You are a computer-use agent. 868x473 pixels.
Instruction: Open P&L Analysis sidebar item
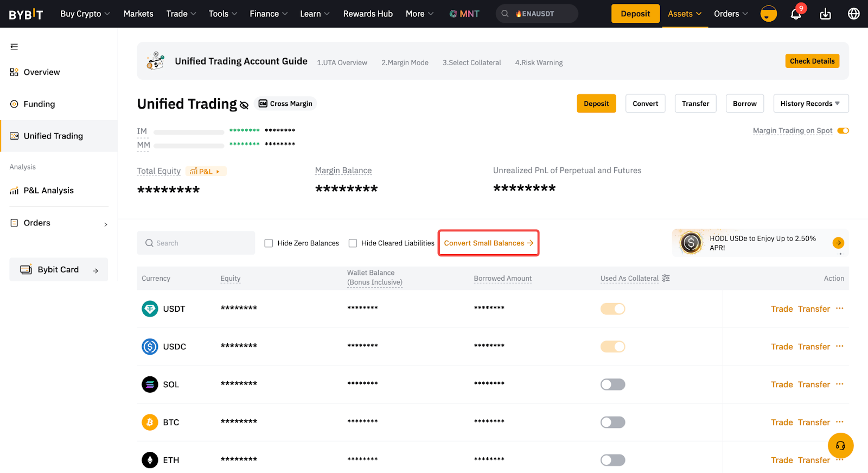point(48,191)
